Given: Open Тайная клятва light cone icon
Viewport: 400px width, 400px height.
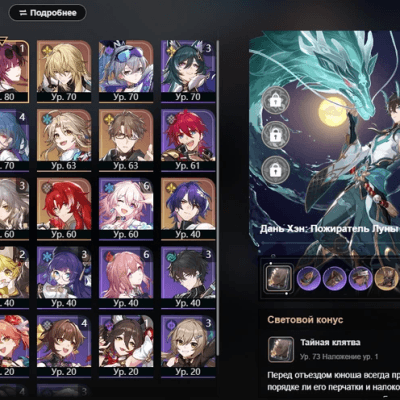Looking at the screenshot, I should [281, 349].
